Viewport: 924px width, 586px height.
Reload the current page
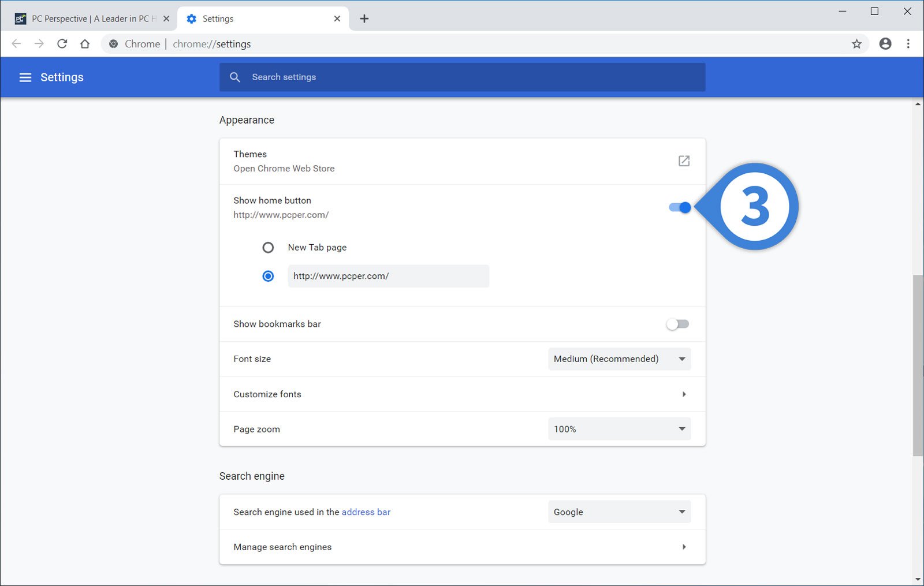pyautogui.click(x=62, y=43)
